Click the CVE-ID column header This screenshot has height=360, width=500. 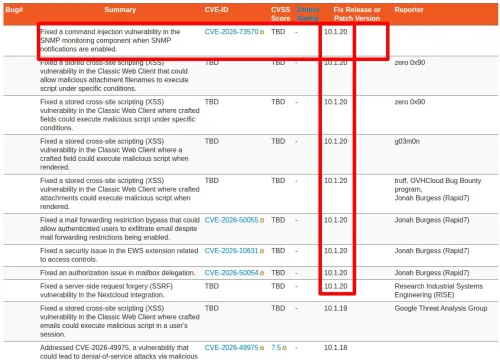tap(216, 10)
